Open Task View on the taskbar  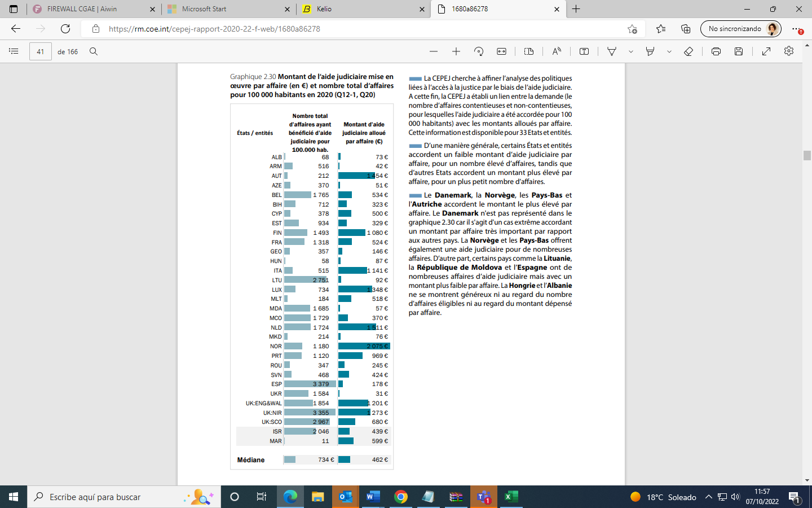(261, 497)
